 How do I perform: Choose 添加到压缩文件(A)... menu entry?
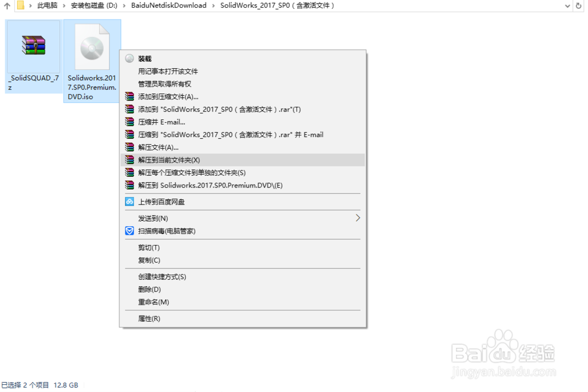243,97
